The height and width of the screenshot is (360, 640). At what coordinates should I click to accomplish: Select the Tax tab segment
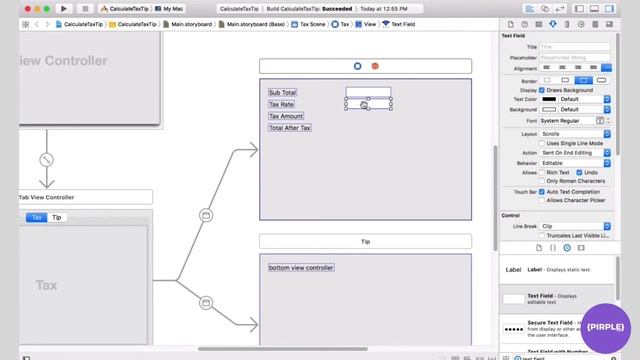[x=36, y=218]
